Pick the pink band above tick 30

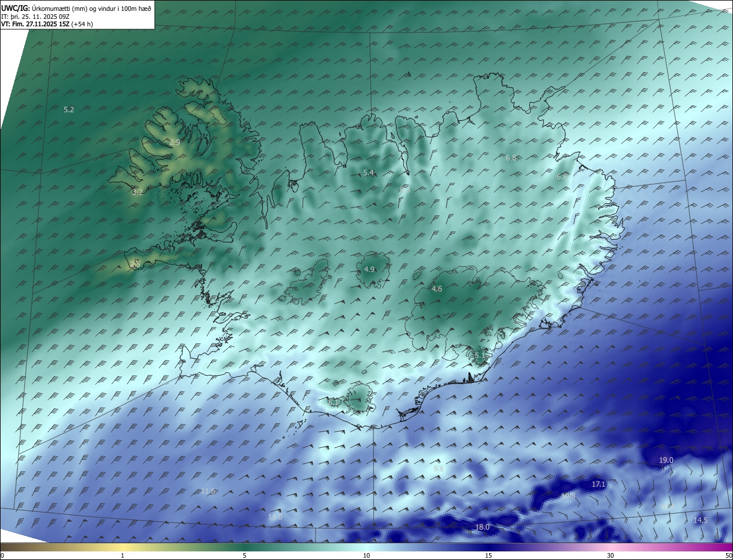pyautogui.click(x=610, y=547)
